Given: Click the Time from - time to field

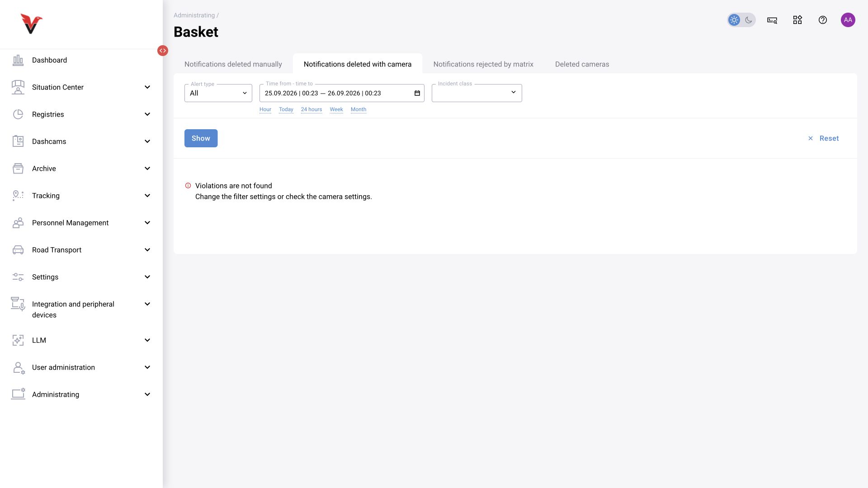Looking at the screenshot, I should 342,93.
